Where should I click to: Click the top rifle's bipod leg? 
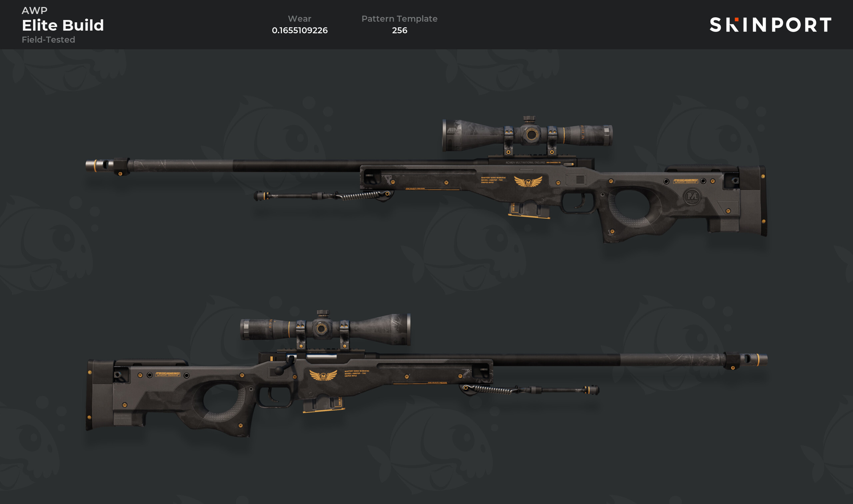[323, 196]
